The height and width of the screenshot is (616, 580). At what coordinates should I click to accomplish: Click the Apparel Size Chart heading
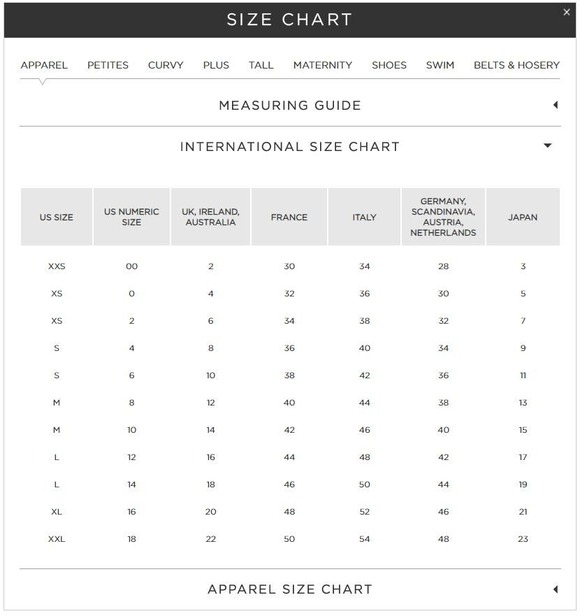coord(290,589)
